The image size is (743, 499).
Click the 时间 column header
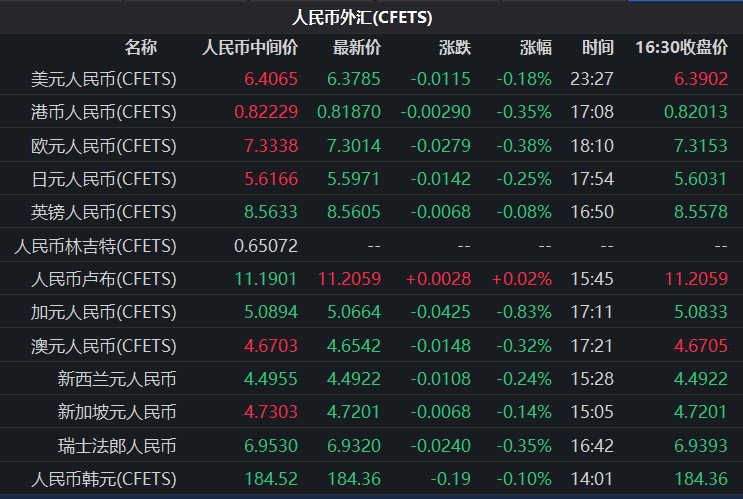pos(598,47)
